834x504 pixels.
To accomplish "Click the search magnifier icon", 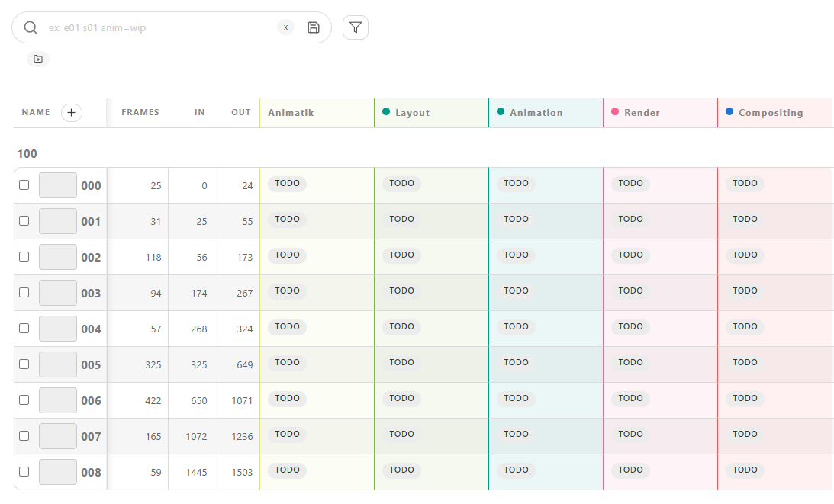I will coord(31,27).
